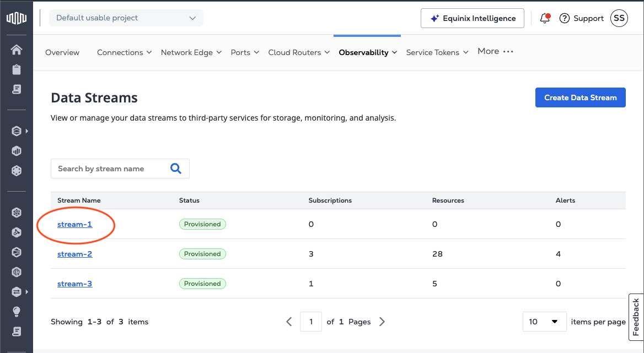Screen dimensions: 644x353
Task: Open the stream-2 link
Action: 74,254
